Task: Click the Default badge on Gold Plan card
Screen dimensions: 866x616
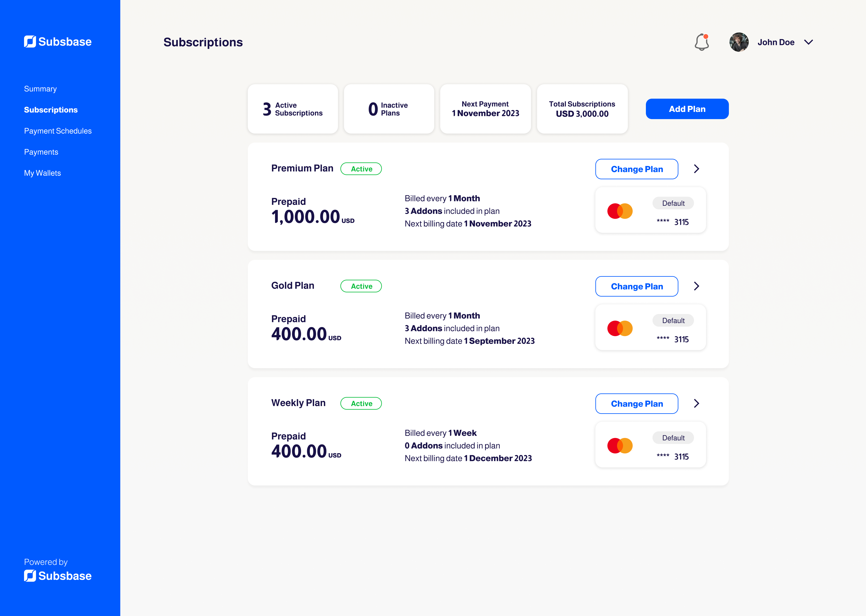Action: [673, 320]
